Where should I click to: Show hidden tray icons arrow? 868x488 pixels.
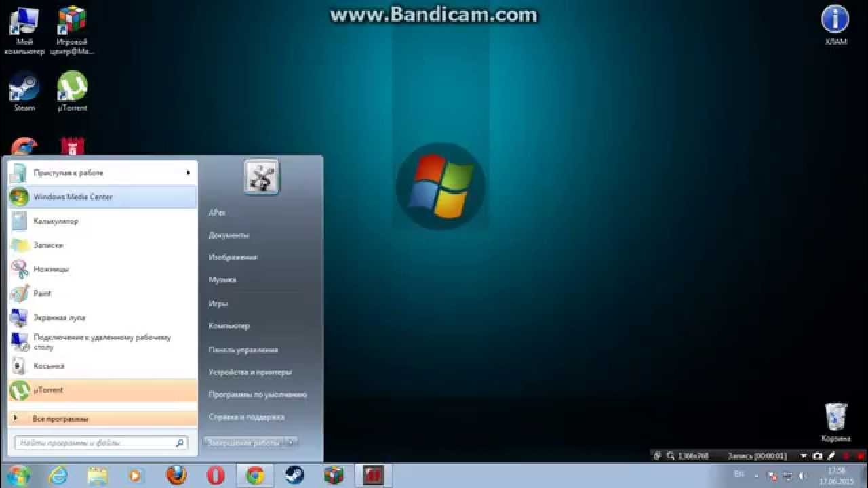coord(757,475)
